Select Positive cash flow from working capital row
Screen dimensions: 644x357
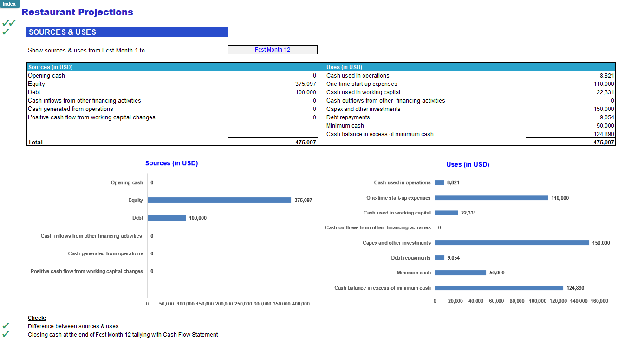[172, 117]
